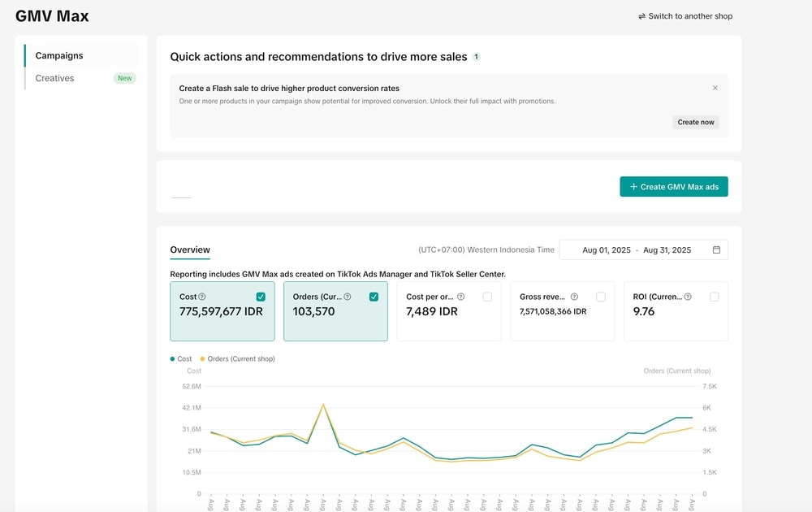Uncheck the Cost metric checkbox
Viewport: 812px width, 512px height.
tap(261, 297)
